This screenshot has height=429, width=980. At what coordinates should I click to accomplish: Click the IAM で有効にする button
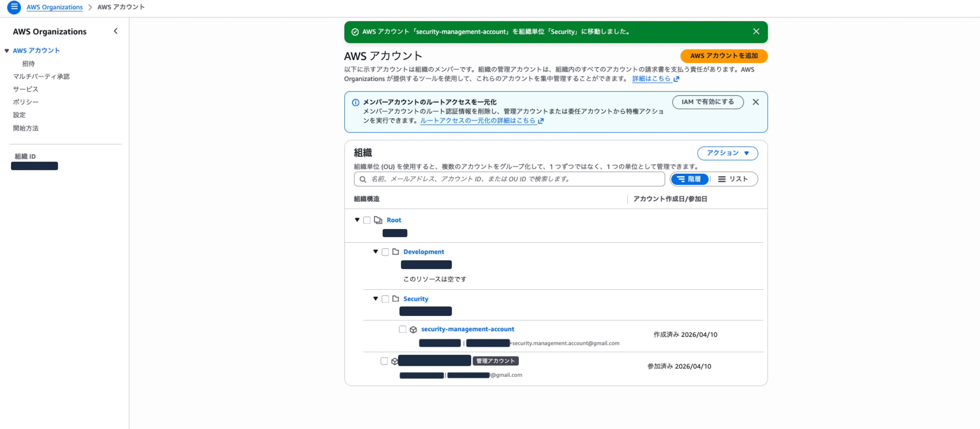click(x=707, y=102)
